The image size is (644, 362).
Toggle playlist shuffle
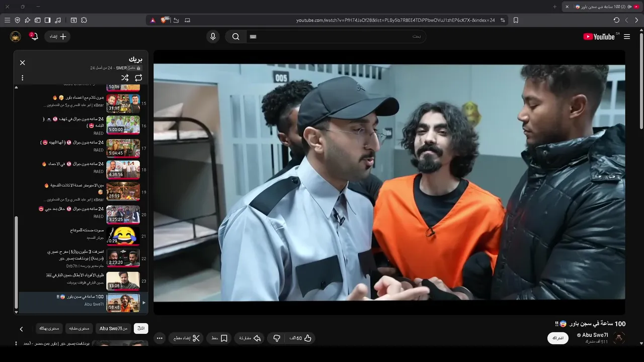click(x=125, y=78)
